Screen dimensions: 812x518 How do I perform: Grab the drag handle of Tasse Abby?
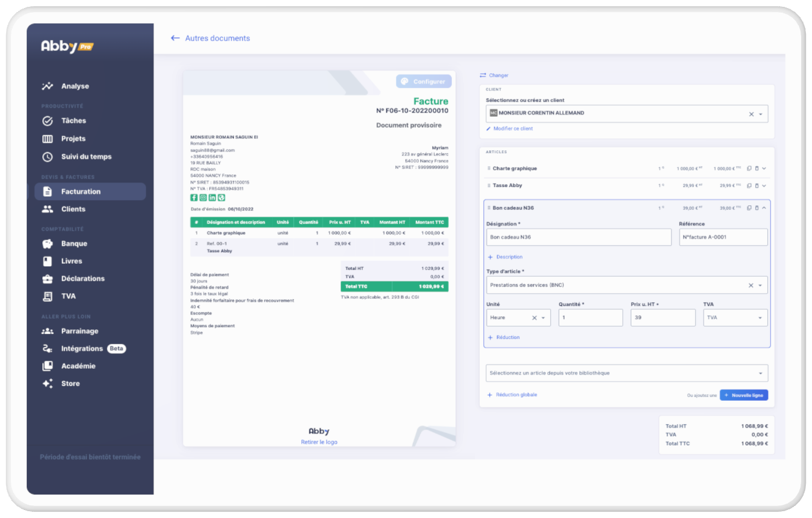489,186
